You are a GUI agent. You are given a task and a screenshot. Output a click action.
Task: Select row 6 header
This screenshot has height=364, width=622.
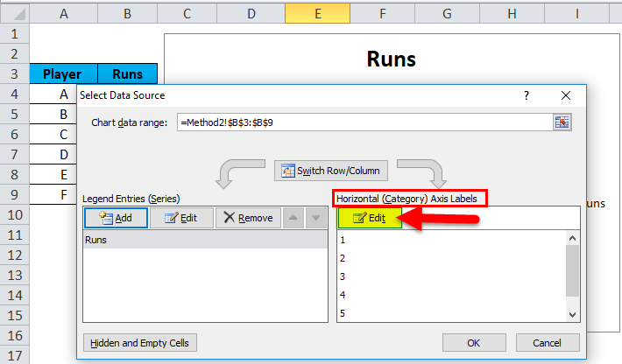point(15,134)
